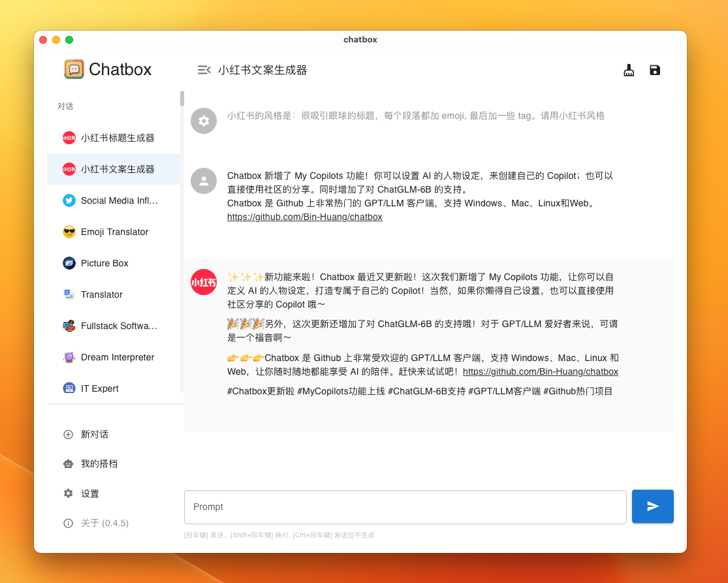Minimize the chatbox window
Screen dimensions: 728x583
tap(56, 40)
